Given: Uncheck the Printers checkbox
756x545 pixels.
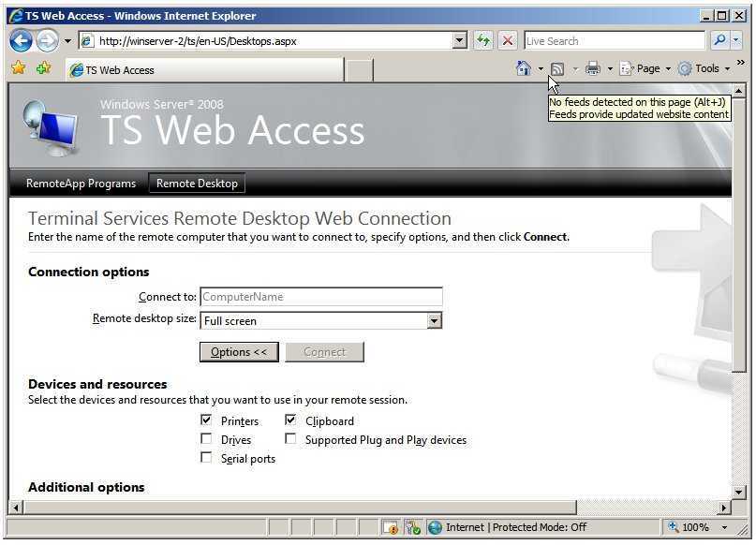Looking at the screenshot, I should (x=206, y=420).
